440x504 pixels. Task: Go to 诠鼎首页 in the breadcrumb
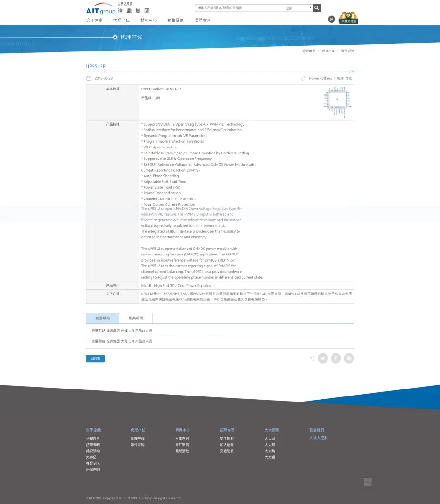tap(308, 51)
